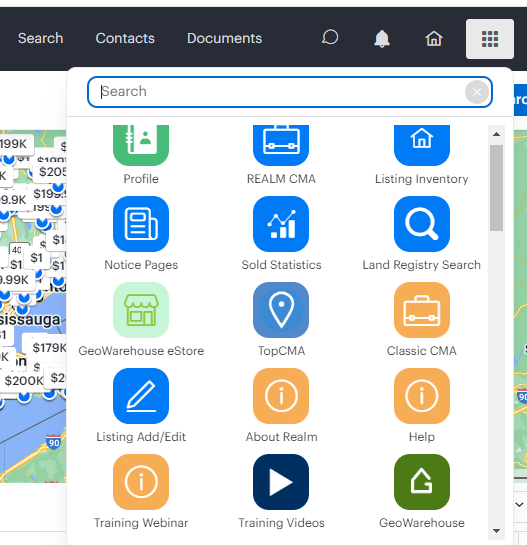Expand the chevron at bottom right
Screen dimensions: 527x545
pos(519,504)
